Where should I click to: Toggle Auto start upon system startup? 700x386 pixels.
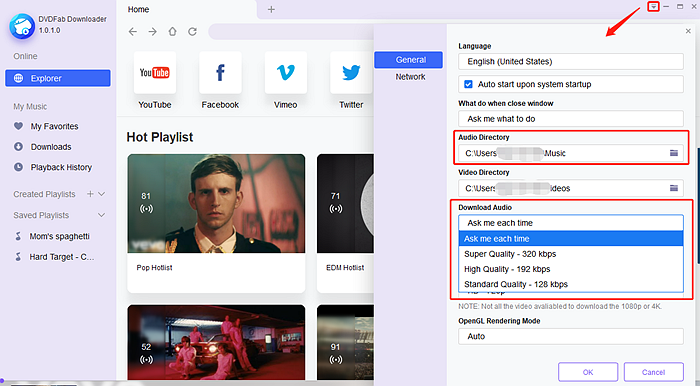(x=468, y=84)
